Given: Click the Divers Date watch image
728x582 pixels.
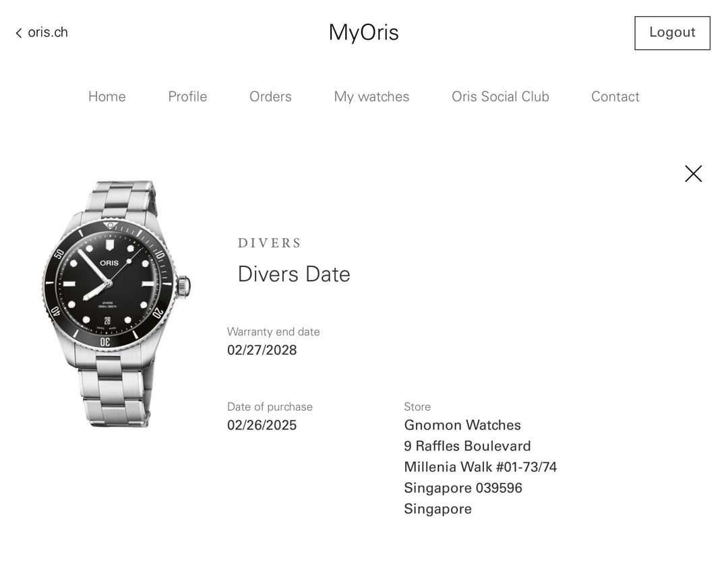Looking at the screenshot, I should click(116, 304).
